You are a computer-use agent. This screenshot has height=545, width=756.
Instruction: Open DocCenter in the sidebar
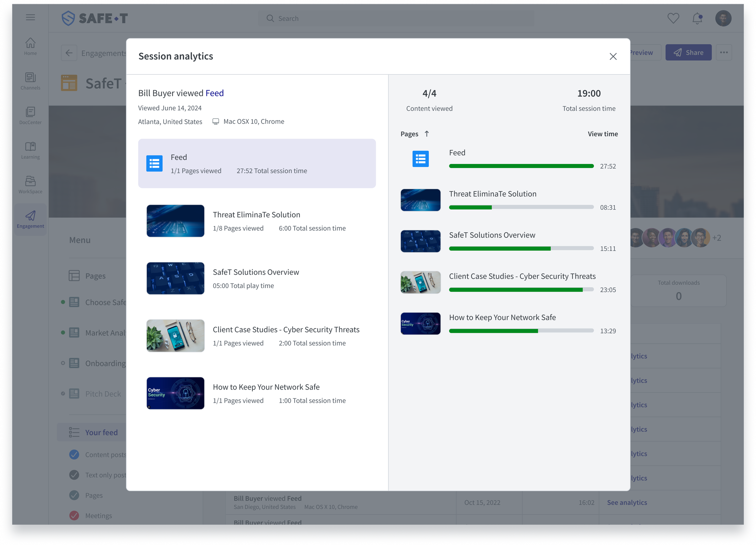coord(30,115)
